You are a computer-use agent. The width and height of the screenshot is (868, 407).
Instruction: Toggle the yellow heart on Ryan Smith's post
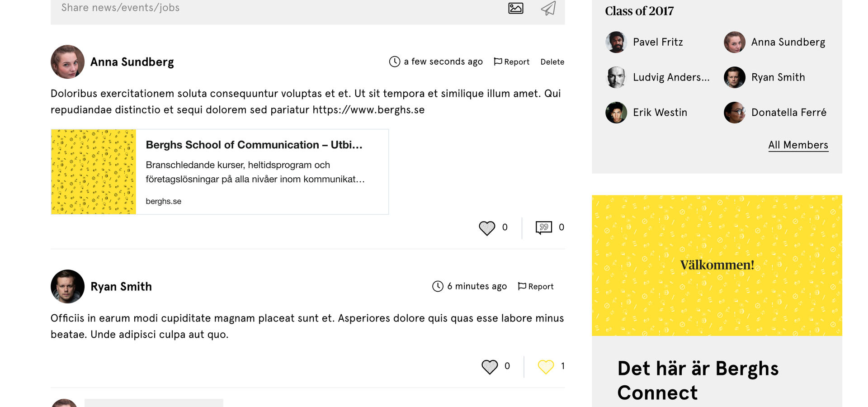tap(546, 367)
